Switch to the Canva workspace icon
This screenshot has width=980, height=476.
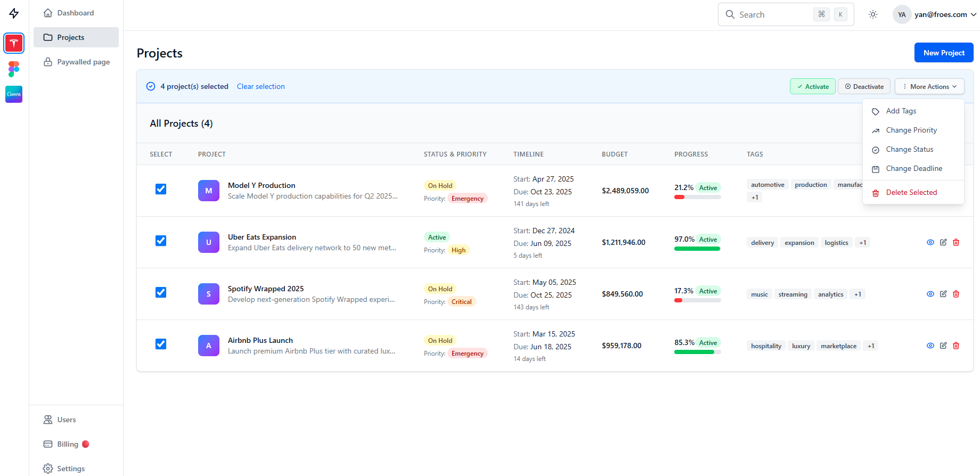point(14,94)
